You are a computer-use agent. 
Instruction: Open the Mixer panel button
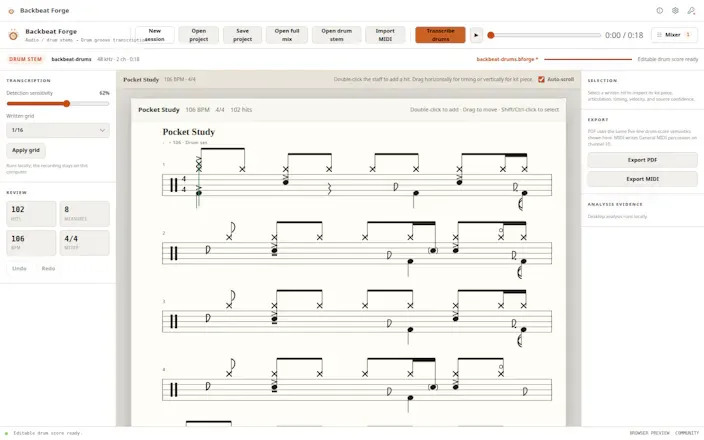tap(674, 35)
